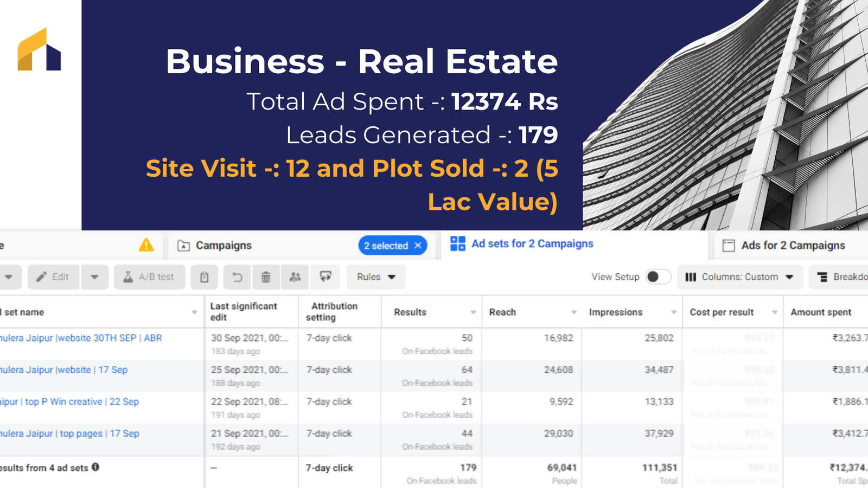Sort by the Impressions column header
This screenshot has height=488, width=868.
pos(616,312)
